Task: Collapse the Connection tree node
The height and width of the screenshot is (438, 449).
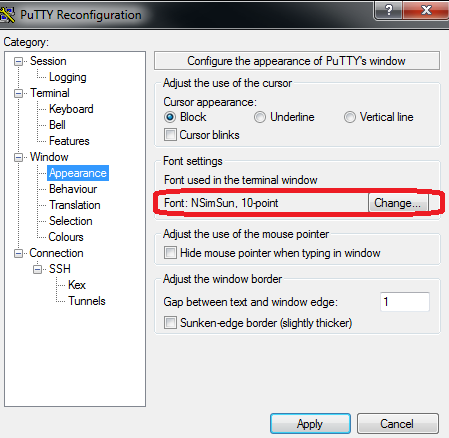Action: pyautogui.click(x=18, y=253)
